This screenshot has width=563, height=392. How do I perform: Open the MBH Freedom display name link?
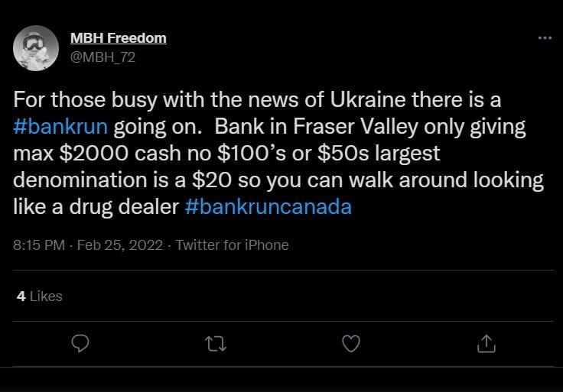[118, 37]
